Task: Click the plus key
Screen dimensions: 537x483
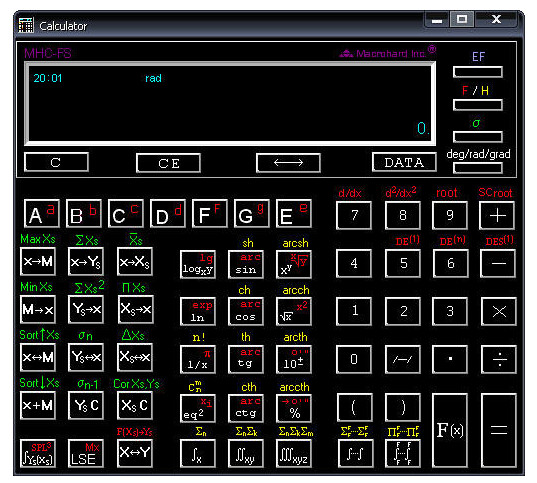Action: point(497,215)
